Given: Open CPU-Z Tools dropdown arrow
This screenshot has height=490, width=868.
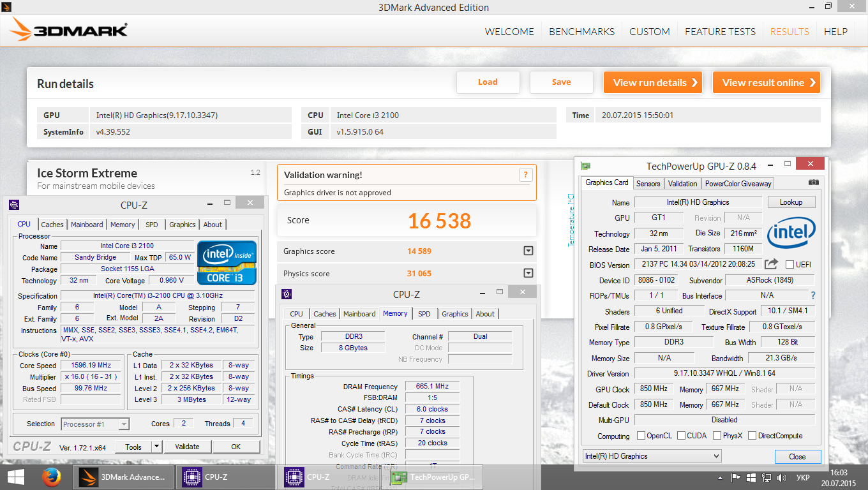Looking at the screenshot, I should point(157,447).
